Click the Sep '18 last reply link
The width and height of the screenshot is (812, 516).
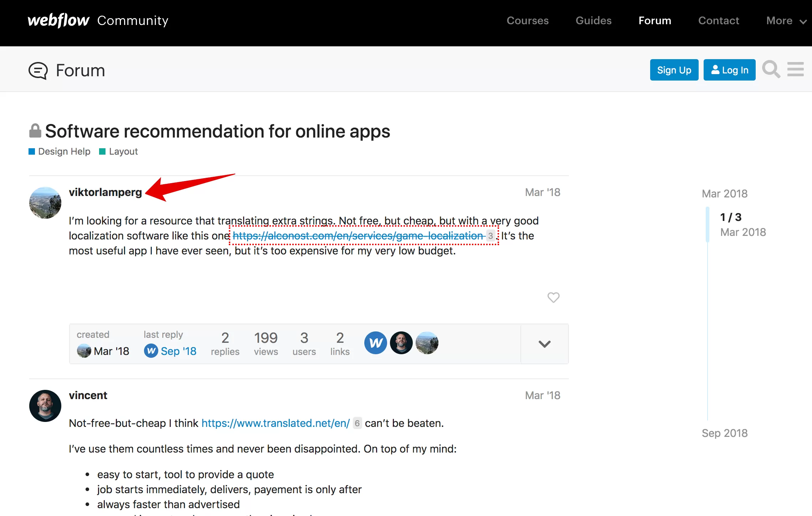tap(178, 351)
